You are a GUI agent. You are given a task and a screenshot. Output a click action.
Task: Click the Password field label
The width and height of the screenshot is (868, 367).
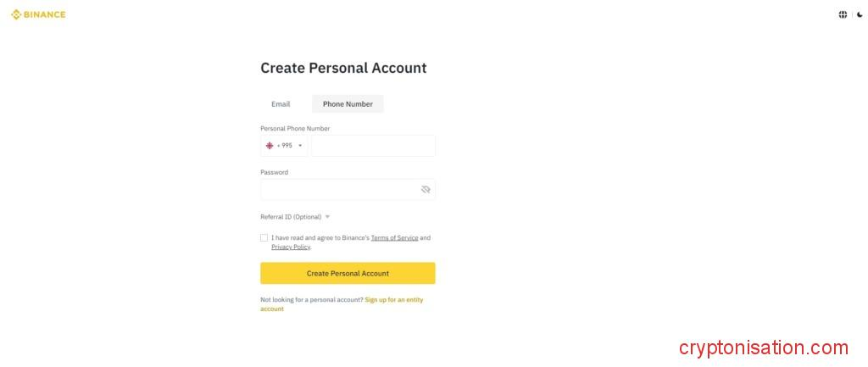274,172
